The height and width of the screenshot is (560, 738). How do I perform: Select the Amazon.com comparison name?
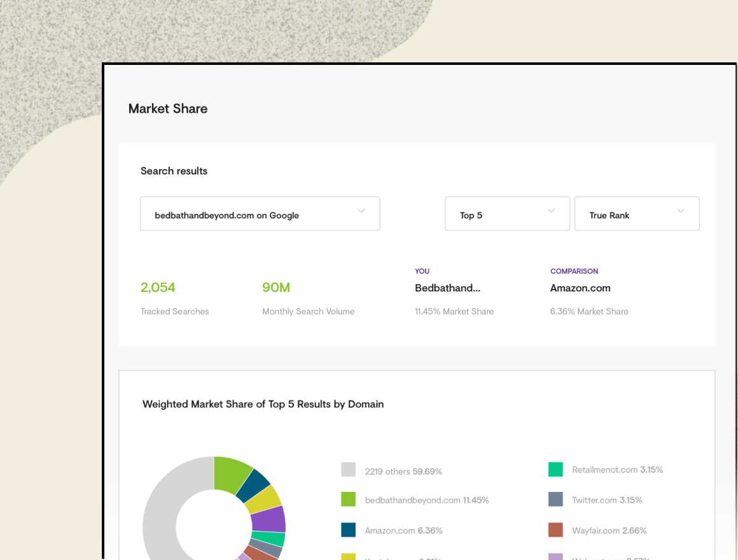(x=580, y=288)
